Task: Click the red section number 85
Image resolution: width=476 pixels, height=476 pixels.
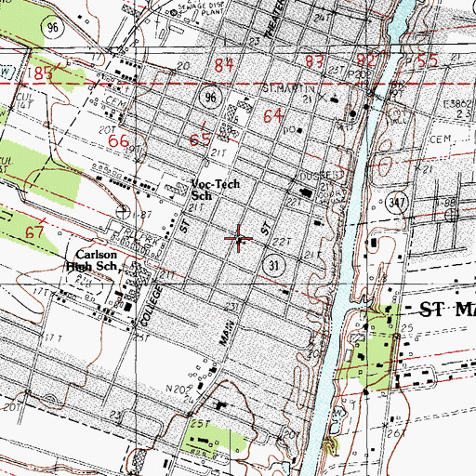Action: pyautogui.click(x=43, y=73)
